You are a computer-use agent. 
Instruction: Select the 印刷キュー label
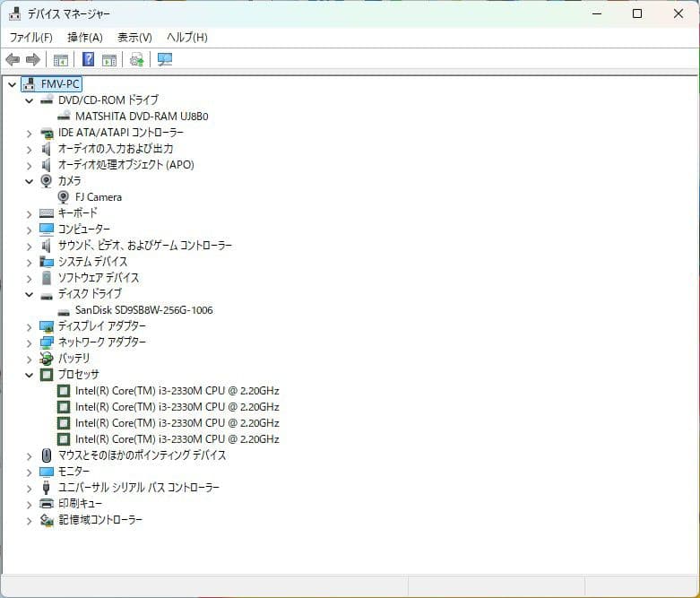pyautogui.click(x=80, y=503)
